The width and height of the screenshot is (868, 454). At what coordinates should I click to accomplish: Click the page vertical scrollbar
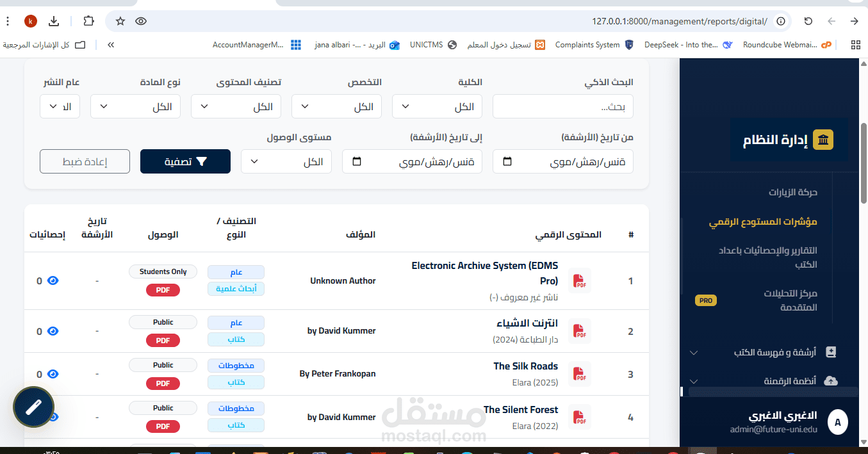pyautogui.click(x=864, y=163)
